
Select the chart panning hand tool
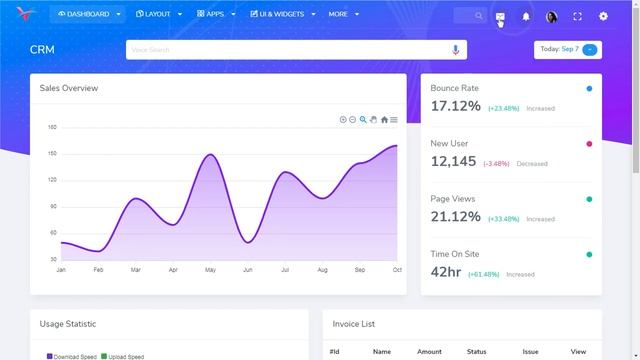pos(373,120)
